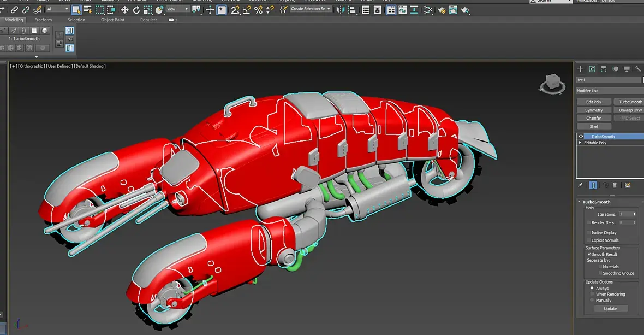Open the Hierarchy panel tab icon
This screenshot has width=644, height=335.
pyautogui.click(x=604, y=69)
